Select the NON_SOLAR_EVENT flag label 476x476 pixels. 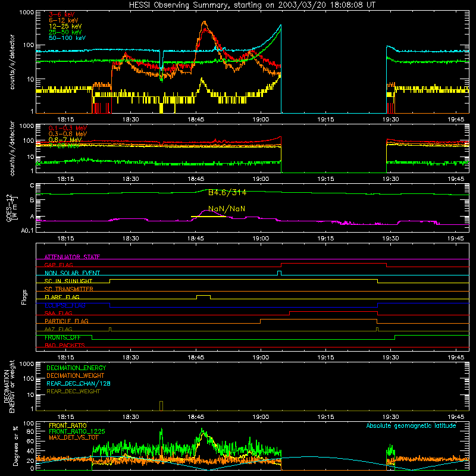[72, 273]
